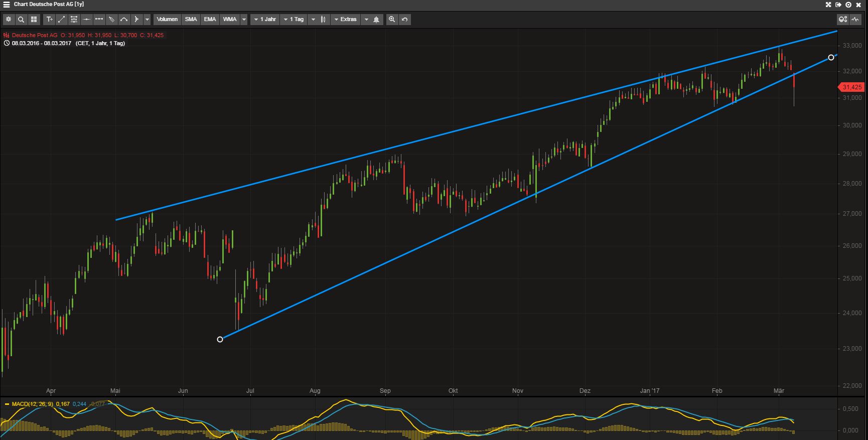Screen dimensions: 868x440
Task: Click the alarm bell icon
Action: 376,20
